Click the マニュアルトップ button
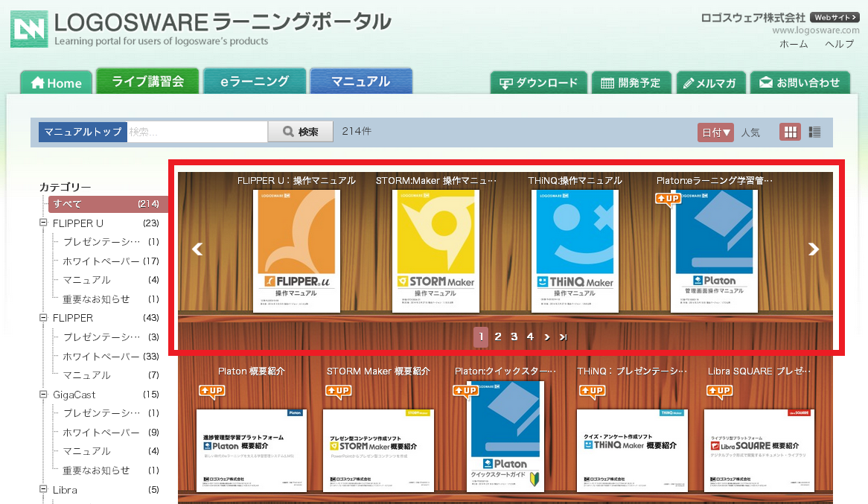The height and width of the screenshot is (504, 868). (x=83, y=132)
